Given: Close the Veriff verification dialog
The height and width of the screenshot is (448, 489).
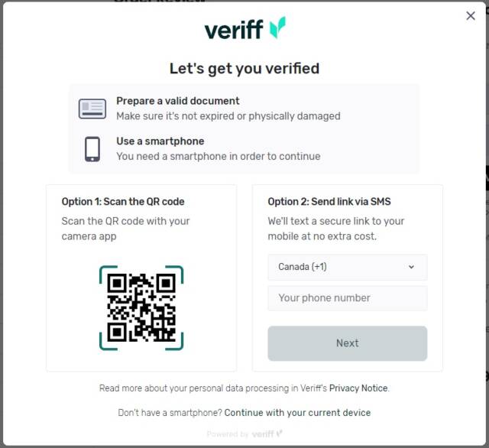Looking at the screenshot, I should (471, 16).
